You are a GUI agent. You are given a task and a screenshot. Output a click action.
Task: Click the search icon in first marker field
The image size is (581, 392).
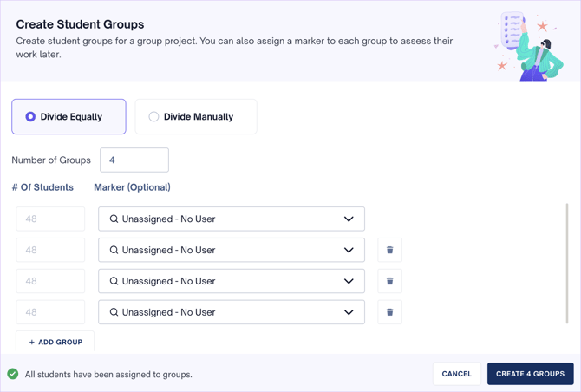114,219
